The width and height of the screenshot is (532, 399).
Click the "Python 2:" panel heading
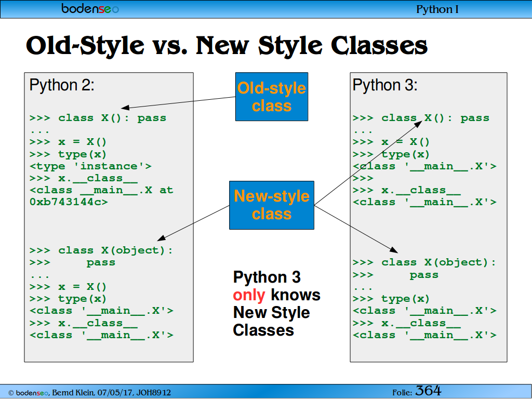coord(62,85)
